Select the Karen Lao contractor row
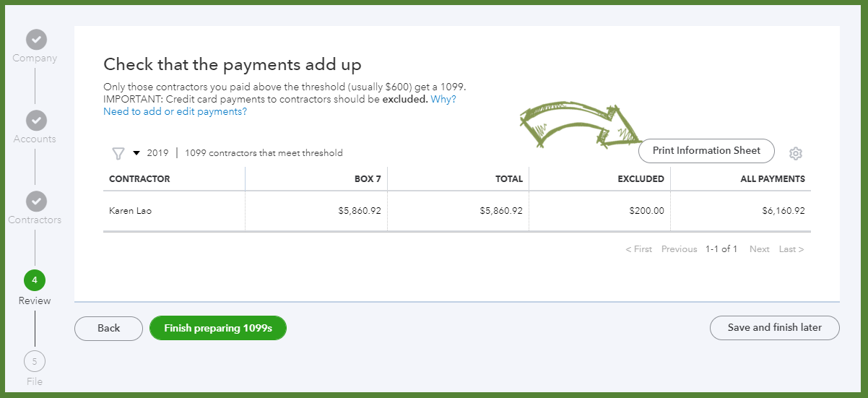 pos(457,212)
